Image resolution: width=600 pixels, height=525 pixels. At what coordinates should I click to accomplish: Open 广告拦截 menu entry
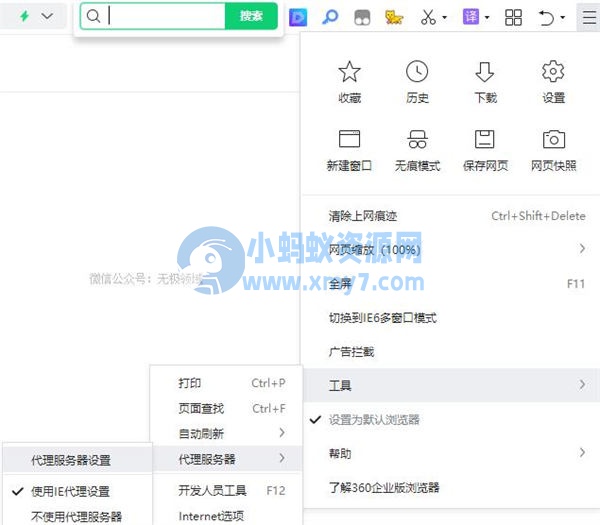tap(451, 351)
